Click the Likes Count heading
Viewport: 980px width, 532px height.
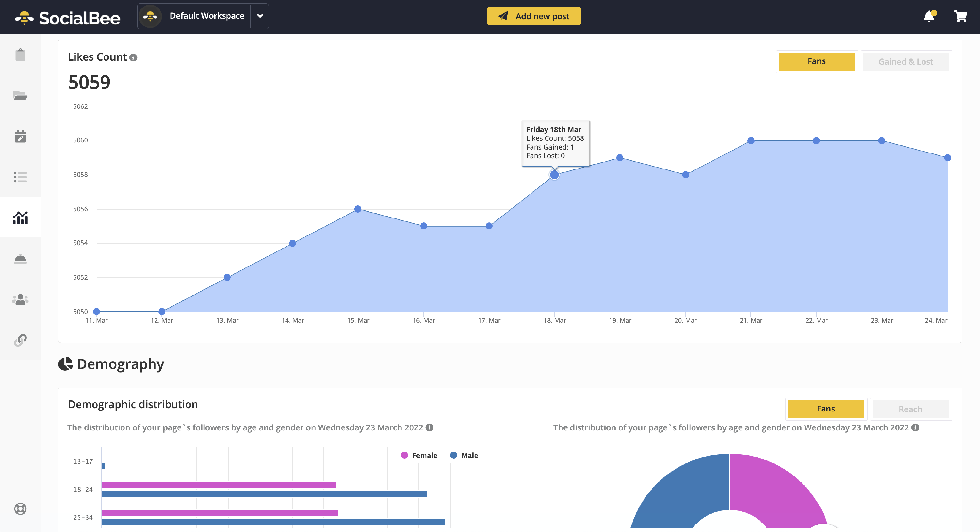tap(97, 57)
